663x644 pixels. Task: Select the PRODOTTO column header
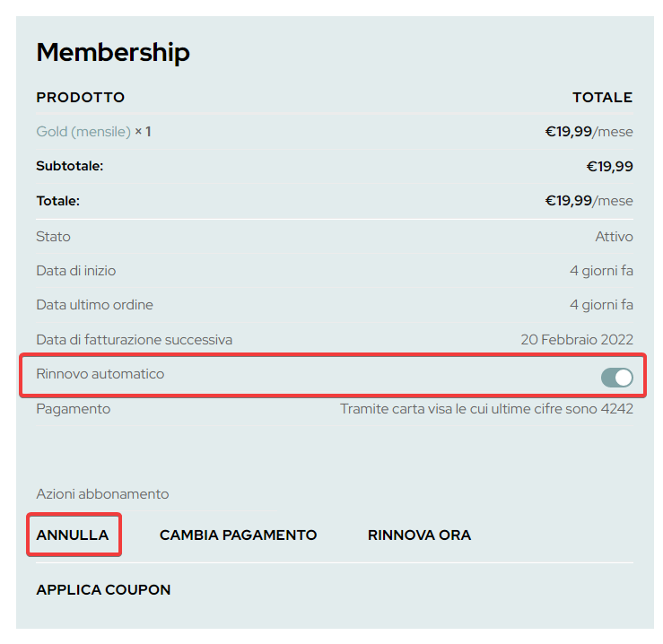pyautogui.click(x=81, y=98)
